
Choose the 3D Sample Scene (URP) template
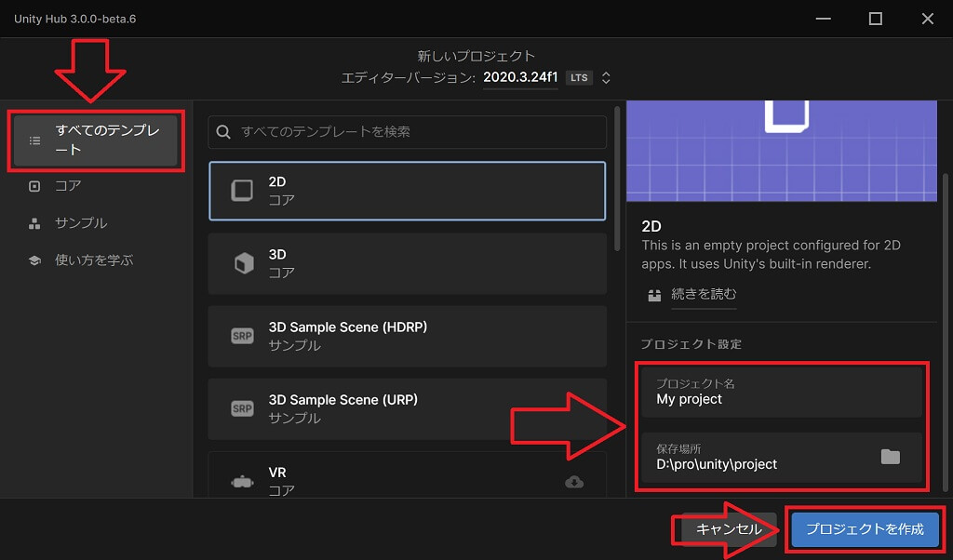point(408,409)
